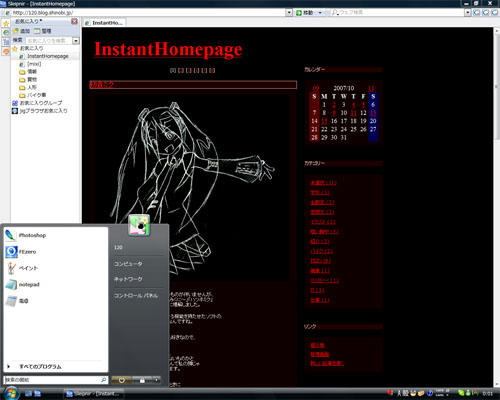Click the power button in Start menu
Screen dimensions: 500x400
(121, 380)
